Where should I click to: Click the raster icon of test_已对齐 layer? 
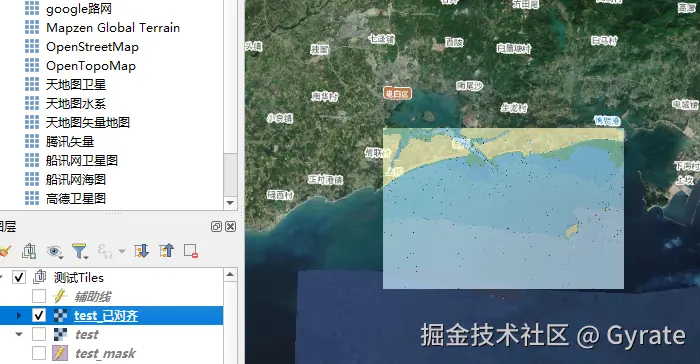point(60,315)
